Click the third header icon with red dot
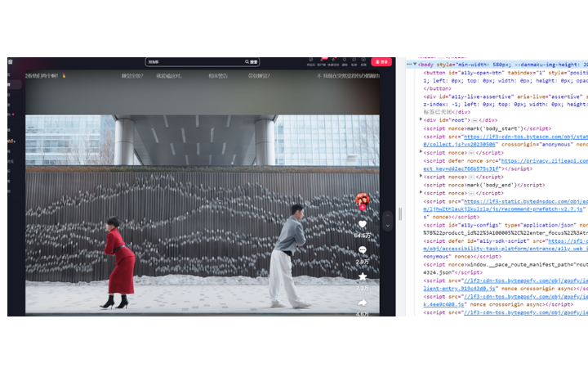 pos(333,61)
